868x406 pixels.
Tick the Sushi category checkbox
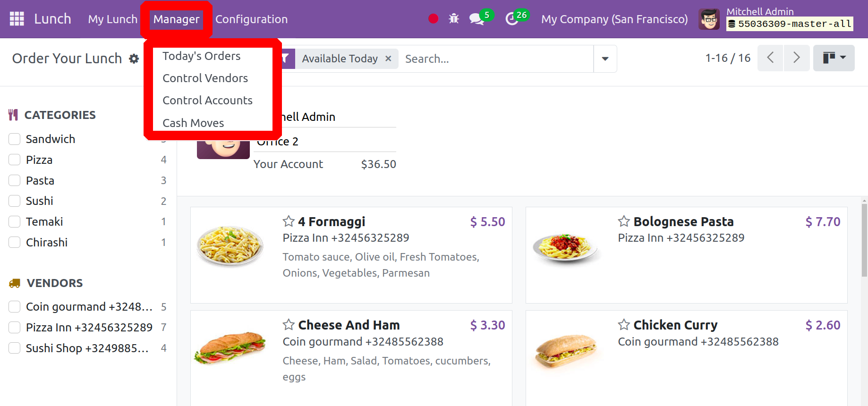tap(15, 201)
